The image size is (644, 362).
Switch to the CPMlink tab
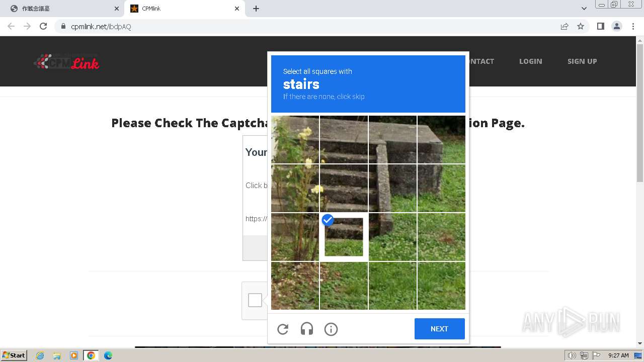tap(184, 9)
